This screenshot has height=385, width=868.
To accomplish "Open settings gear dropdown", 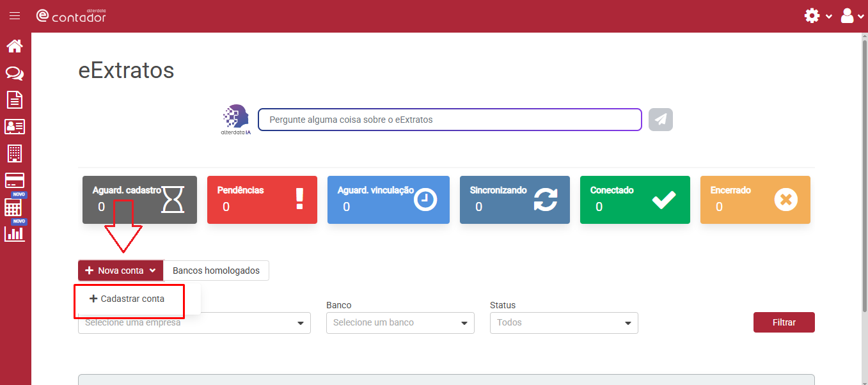I will point(818,16).
